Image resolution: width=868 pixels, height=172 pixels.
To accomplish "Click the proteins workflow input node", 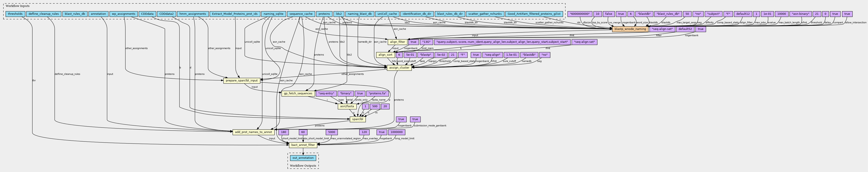I will [x=324, y=14].
